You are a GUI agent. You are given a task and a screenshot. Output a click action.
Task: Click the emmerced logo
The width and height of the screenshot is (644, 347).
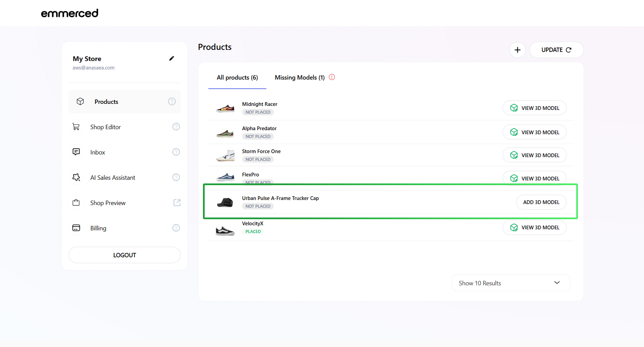(x=69, y=13)
